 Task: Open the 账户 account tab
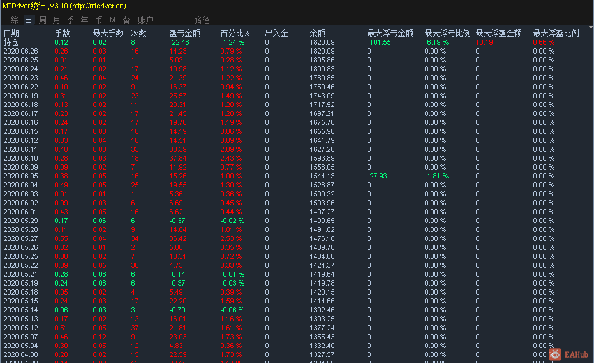(x=145, y=20)
